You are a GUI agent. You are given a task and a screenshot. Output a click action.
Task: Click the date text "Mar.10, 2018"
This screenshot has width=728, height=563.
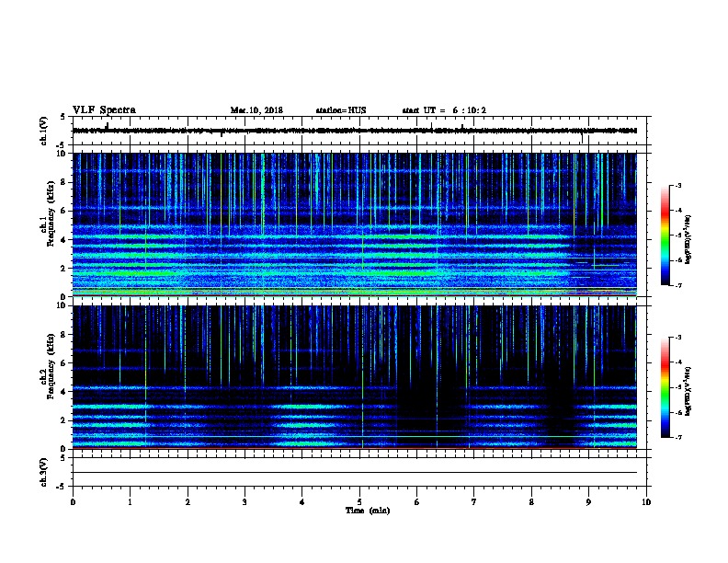[256, 110]
